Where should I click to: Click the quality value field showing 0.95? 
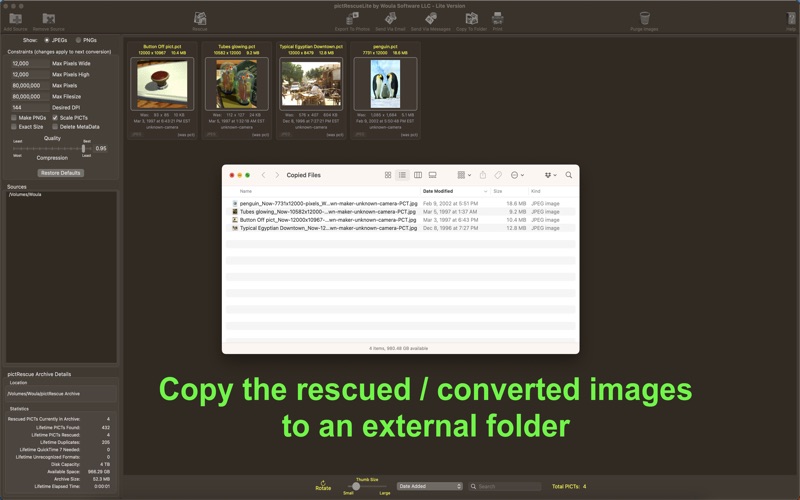[x=101, y=148]
